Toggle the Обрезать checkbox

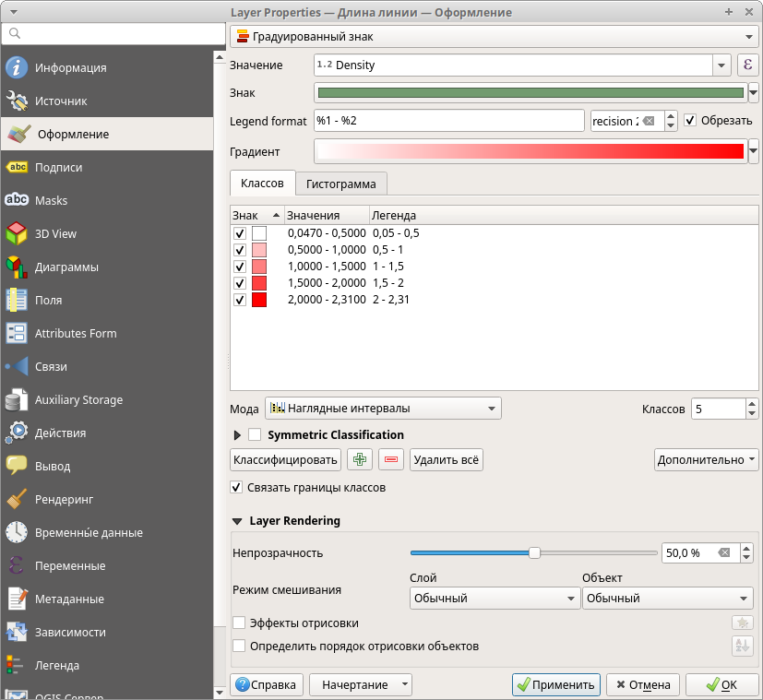pos(690,121)
